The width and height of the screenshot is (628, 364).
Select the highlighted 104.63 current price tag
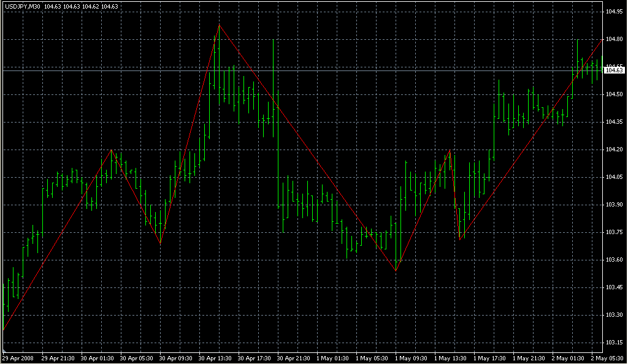[615, 70]
